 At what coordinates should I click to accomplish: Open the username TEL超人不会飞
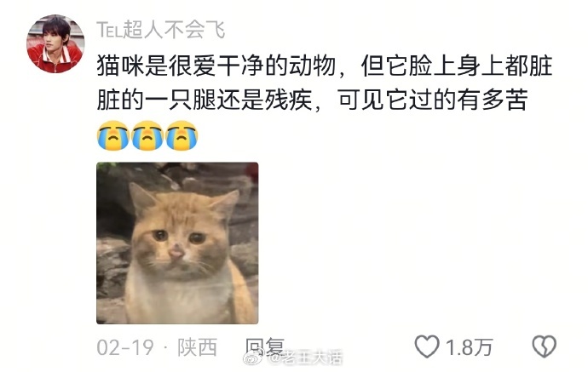click(160, 30)
